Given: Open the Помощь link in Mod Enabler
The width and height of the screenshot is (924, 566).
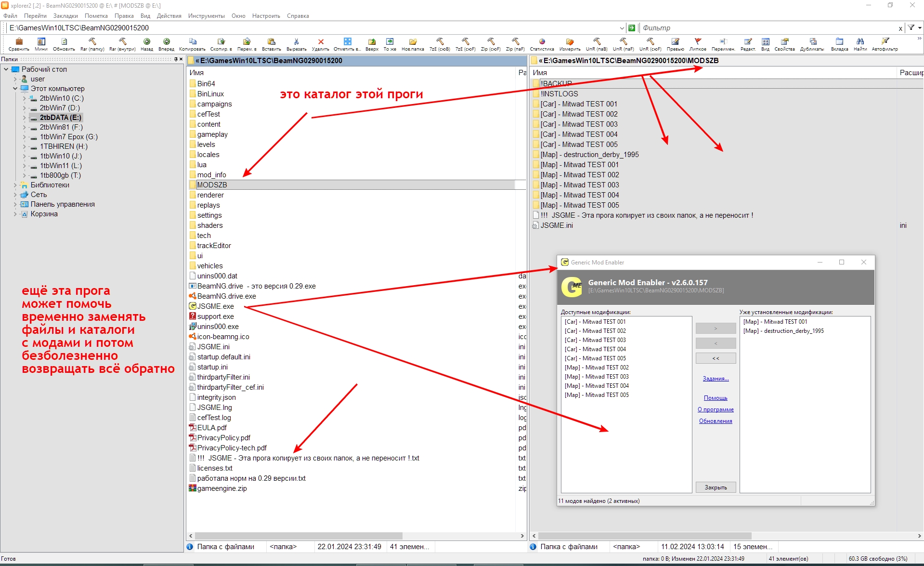Looking at the screenshot, I should pyautogui.click(x=716, y=398).
